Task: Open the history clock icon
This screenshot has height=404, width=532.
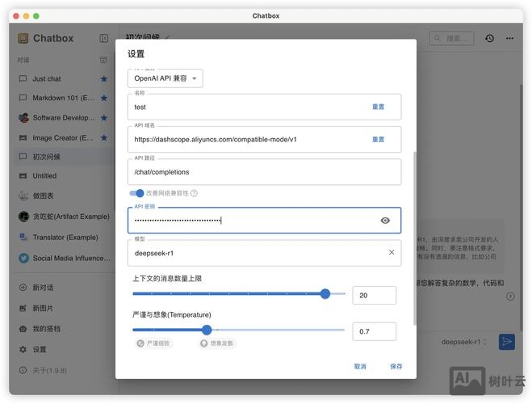Action: pyautogui.click(x=489, y=38)
